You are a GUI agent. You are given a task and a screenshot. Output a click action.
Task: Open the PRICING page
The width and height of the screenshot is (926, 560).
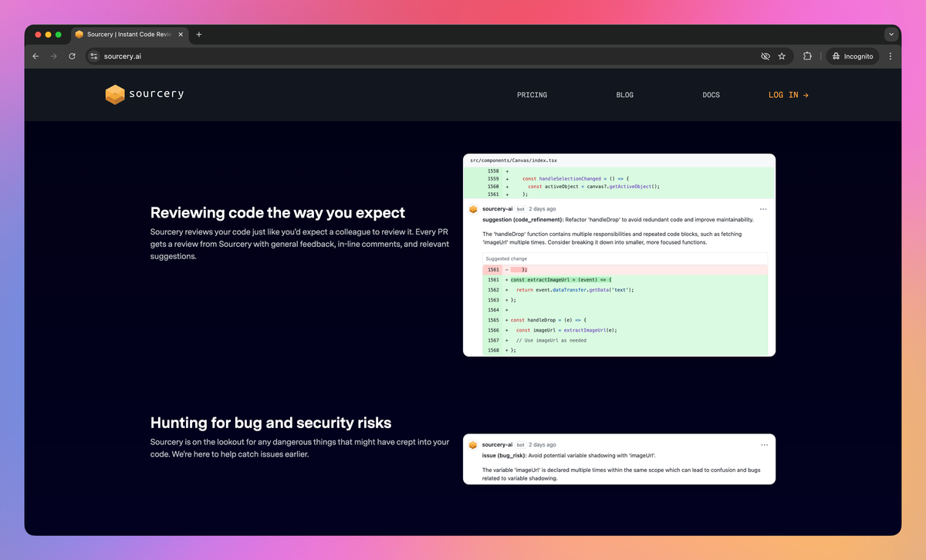(x=532, y=95)
